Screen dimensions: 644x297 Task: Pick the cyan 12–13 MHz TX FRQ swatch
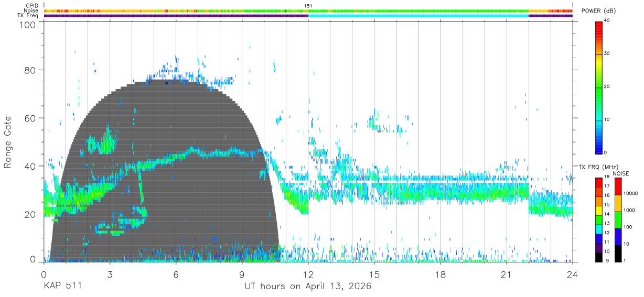tap(599, 229)
